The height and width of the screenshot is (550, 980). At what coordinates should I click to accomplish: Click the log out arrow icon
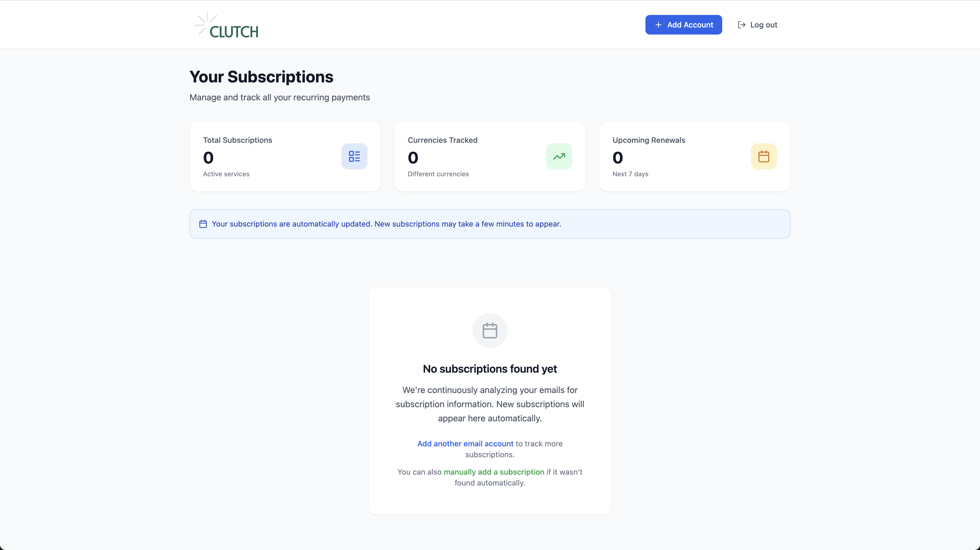tap(742, 25)
